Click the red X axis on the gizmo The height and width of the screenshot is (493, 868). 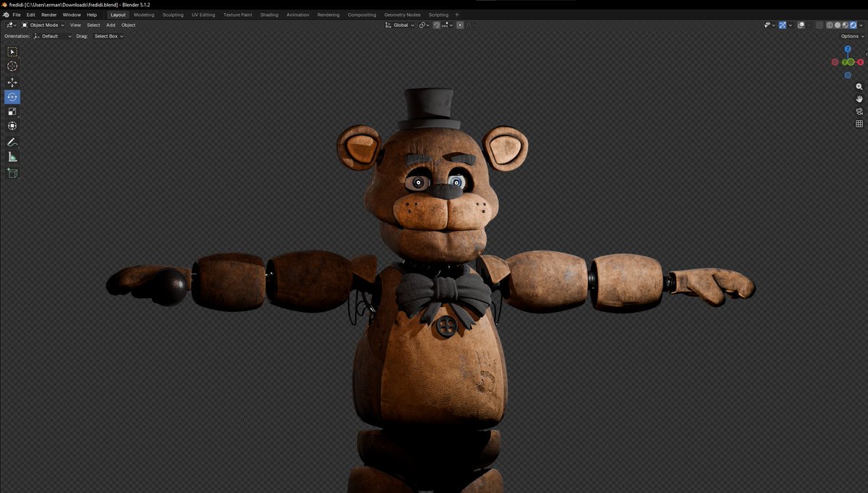(x=861, y=62)
